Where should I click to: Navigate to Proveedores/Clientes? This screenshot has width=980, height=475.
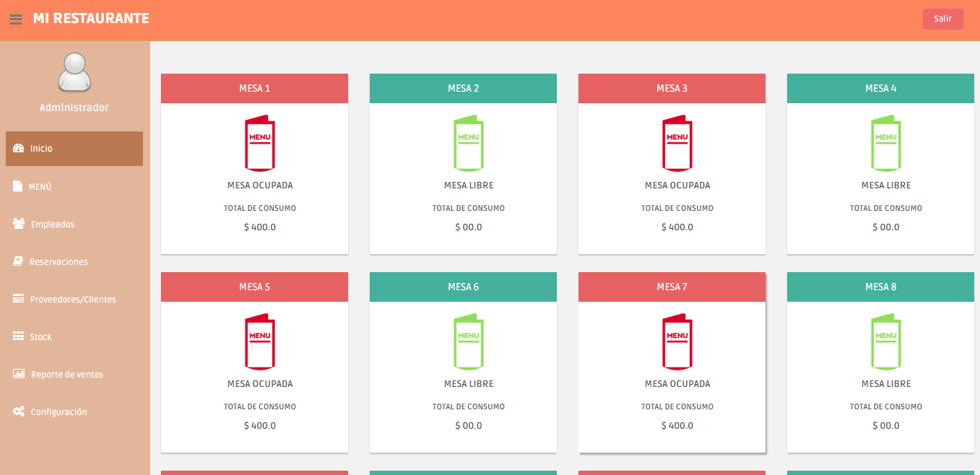[x=72, y=300]
